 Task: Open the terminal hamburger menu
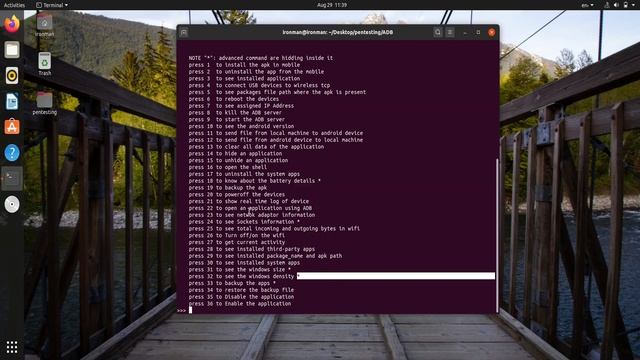(x=450, y=32)
